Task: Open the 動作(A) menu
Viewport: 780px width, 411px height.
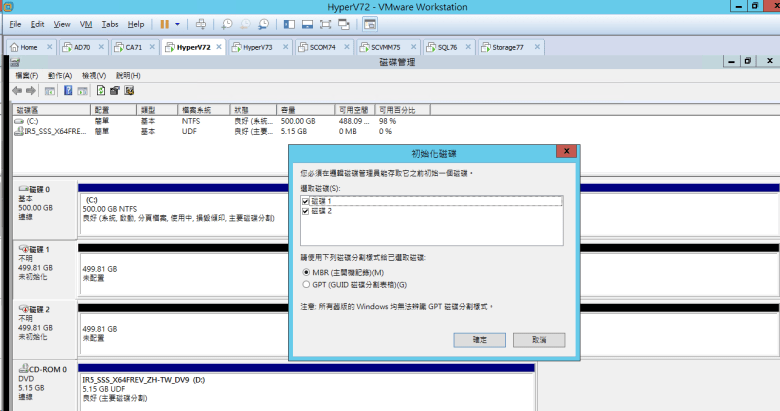Action: tap(59, 75)
